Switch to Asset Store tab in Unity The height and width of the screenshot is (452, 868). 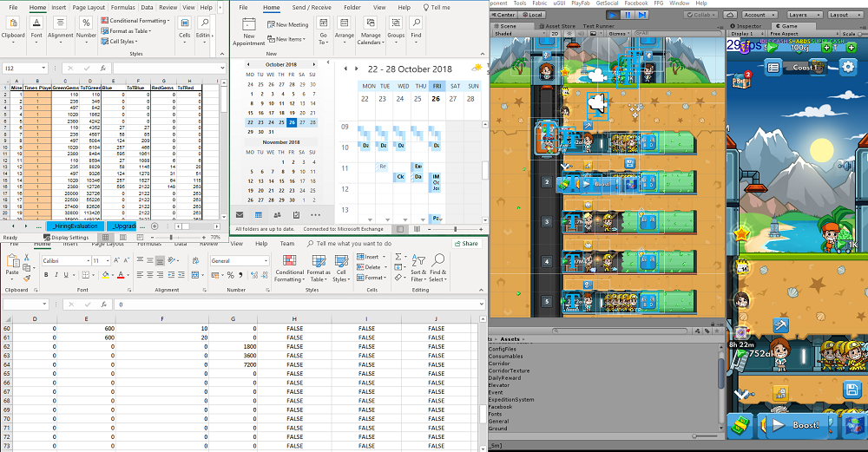coord(556,26)
